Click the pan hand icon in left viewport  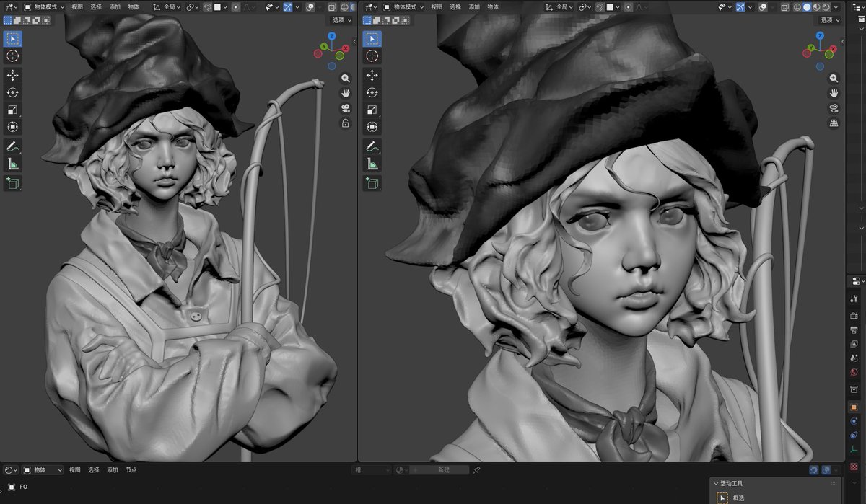(x=346, y=93)
